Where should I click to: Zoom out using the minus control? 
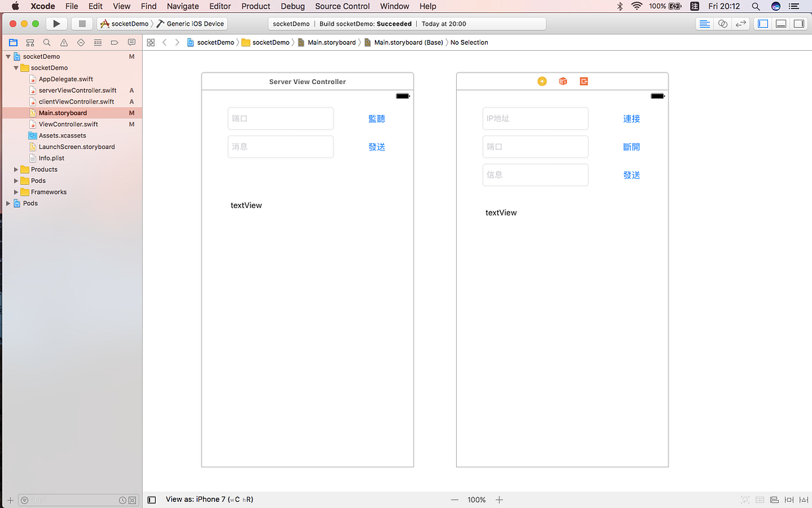455,499
